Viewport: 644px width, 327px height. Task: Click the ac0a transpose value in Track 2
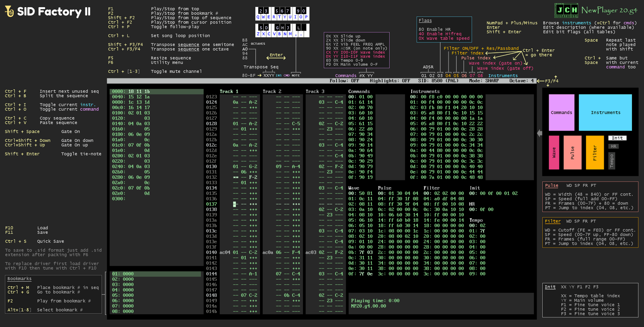click(268, 252)
